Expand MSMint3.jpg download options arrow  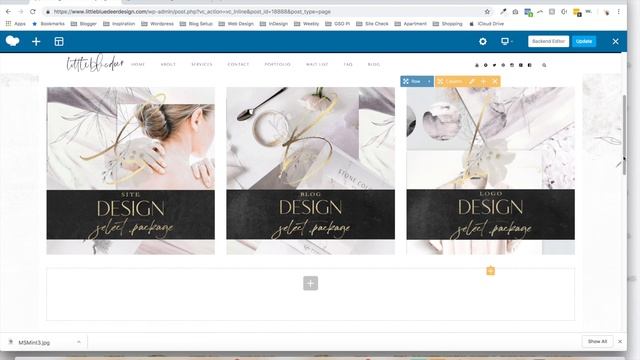tap(79, 342)
